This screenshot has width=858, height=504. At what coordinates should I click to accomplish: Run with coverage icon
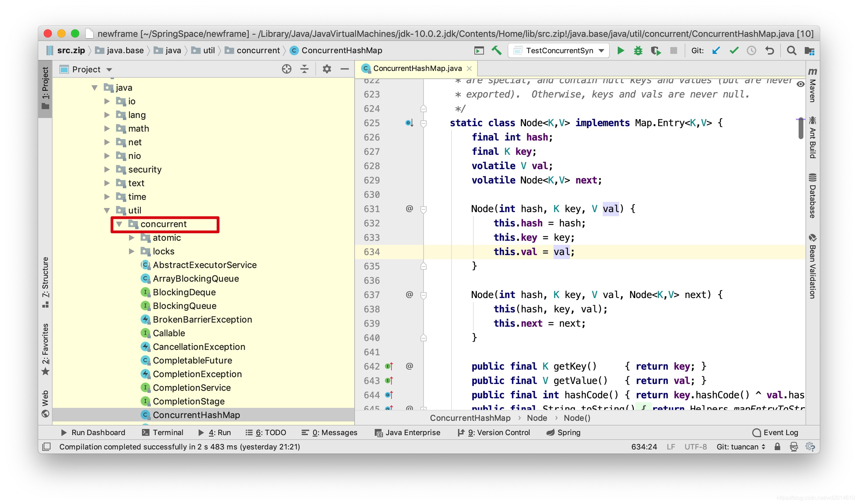pos(656,50)
